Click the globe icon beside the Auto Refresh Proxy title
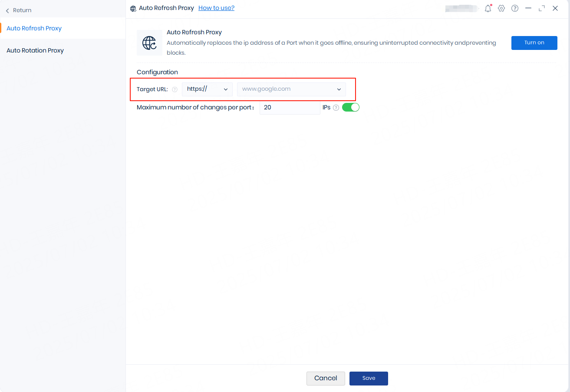 133,8
